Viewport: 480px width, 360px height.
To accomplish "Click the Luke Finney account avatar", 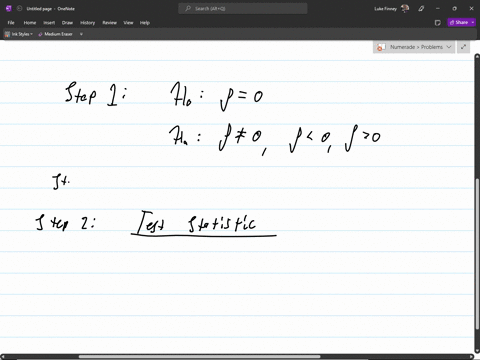I will point(405,9).
